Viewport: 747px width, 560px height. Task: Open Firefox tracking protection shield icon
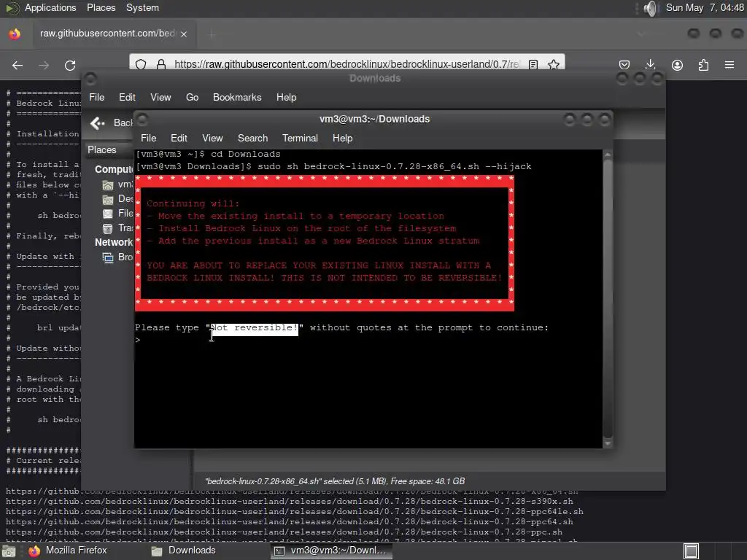(x=141, y=64)
